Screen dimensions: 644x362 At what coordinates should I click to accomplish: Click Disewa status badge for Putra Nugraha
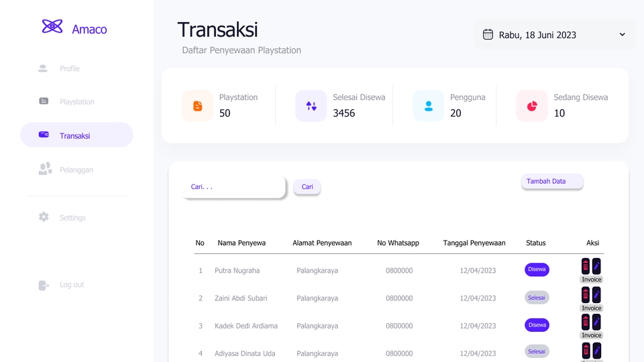(x=537, y=269)
